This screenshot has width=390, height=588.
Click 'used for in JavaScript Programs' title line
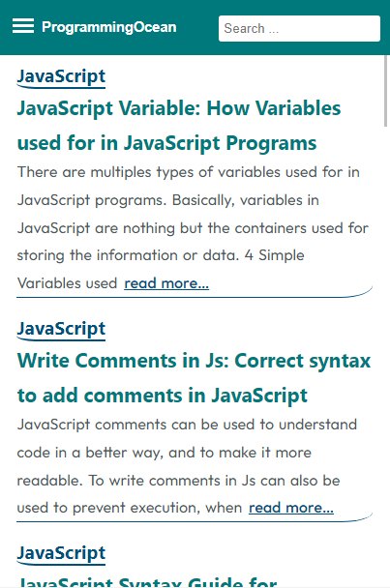coord(167,143)
